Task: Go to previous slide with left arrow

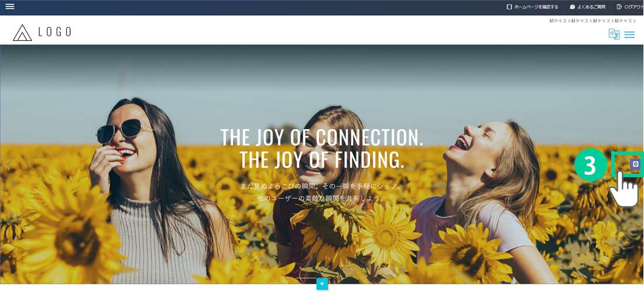Action: pos(7,166)
